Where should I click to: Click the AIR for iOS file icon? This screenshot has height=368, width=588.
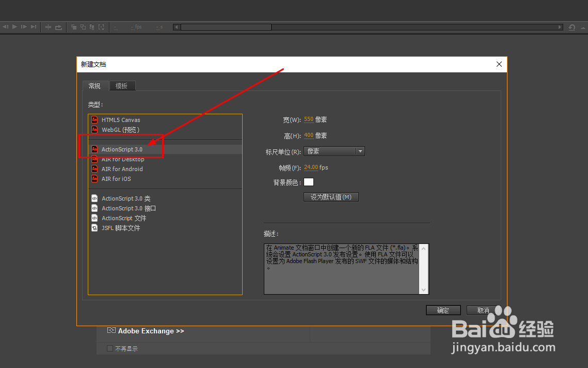click(x=94, y=179)
